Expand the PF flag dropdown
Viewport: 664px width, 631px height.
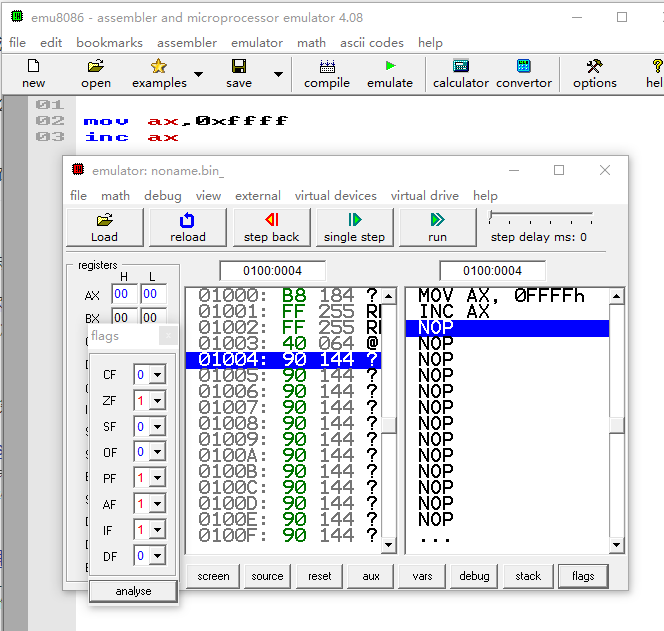click(x=158, y=478)
